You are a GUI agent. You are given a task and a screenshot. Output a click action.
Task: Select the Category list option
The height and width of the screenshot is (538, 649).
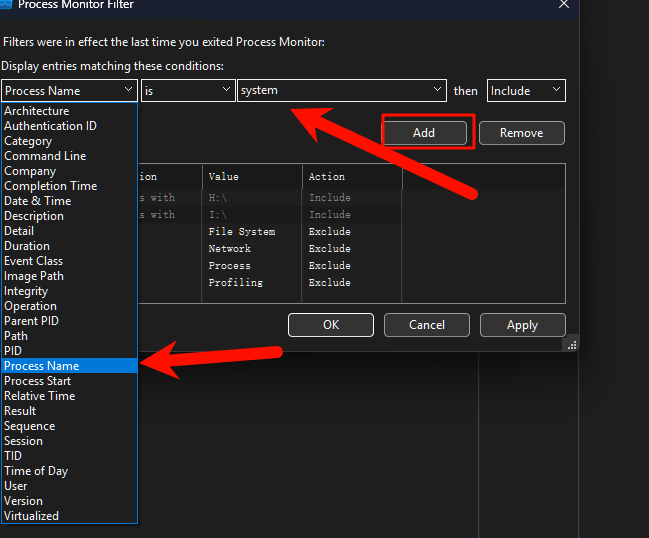pos(70,141)
